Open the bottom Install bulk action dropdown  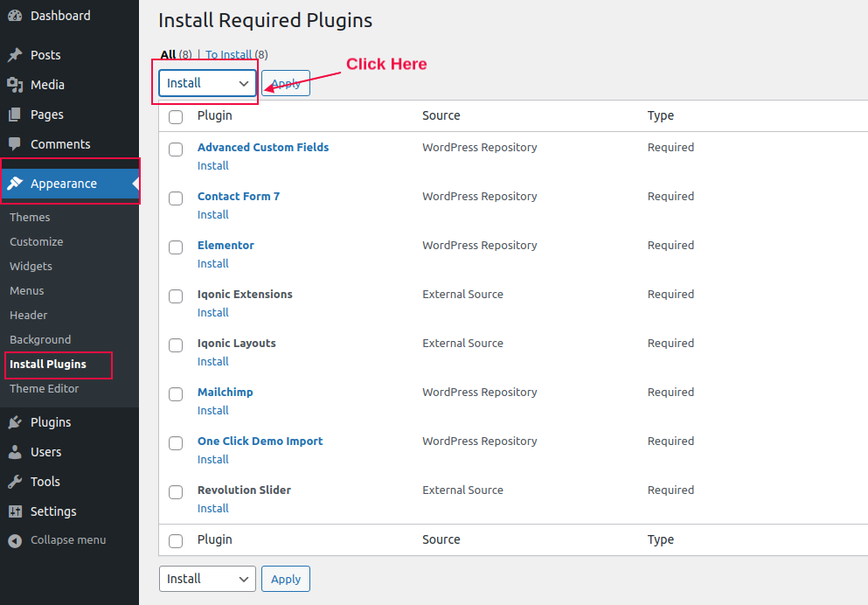(x=207, y=579)
